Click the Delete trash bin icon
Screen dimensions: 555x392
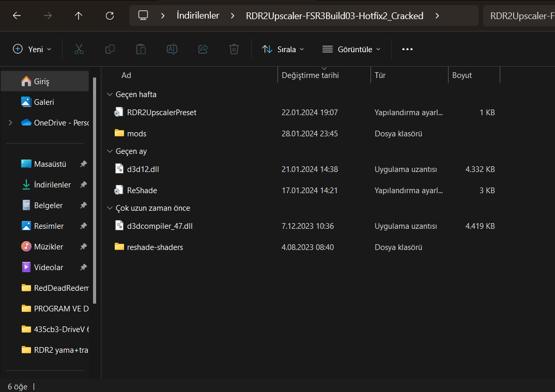[234, 49]
